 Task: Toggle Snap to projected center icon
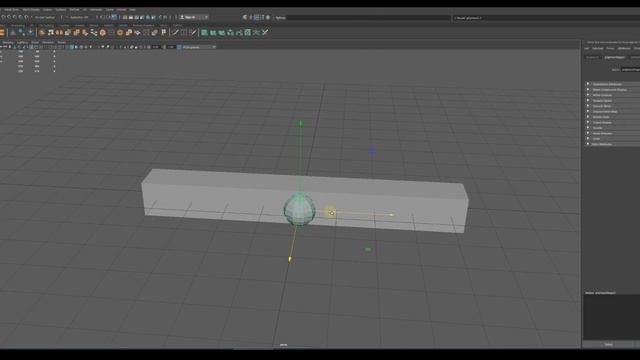click(x=20, y=18)
